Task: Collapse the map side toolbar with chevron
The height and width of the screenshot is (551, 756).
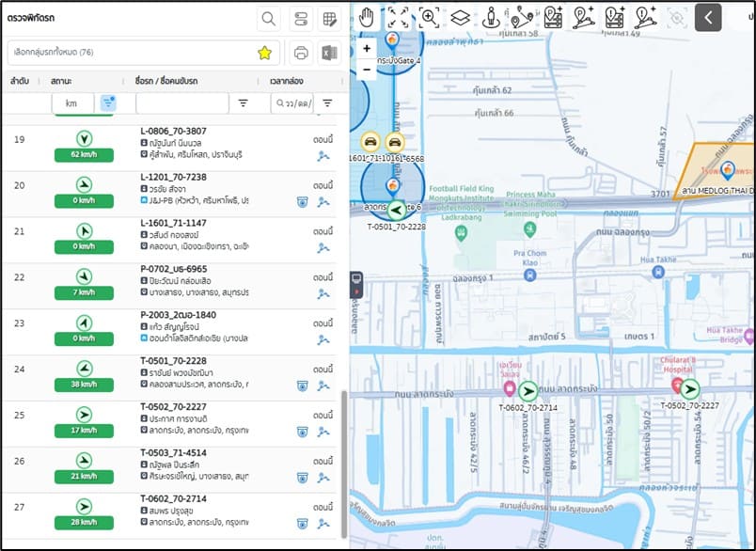Action: click(x=708, y=18)
